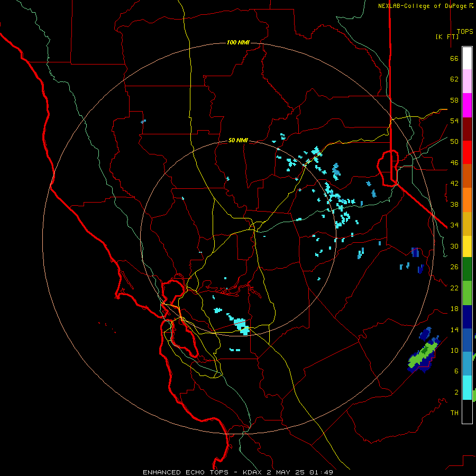Click the "50 NMI" range ring label
Screen dimensions: 476x476
tap(239, 140)
